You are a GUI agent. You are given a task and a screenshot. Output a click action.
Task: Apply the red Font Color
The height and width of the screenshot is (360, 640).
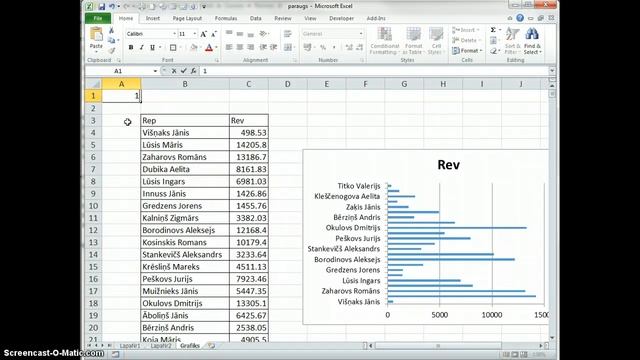[209, 48]
